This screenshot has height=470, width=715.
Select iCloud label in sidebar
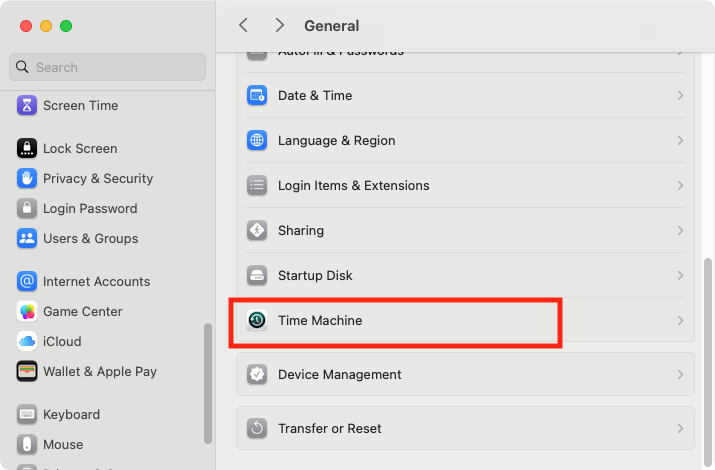pyautogui.click(x=62, y=341)
